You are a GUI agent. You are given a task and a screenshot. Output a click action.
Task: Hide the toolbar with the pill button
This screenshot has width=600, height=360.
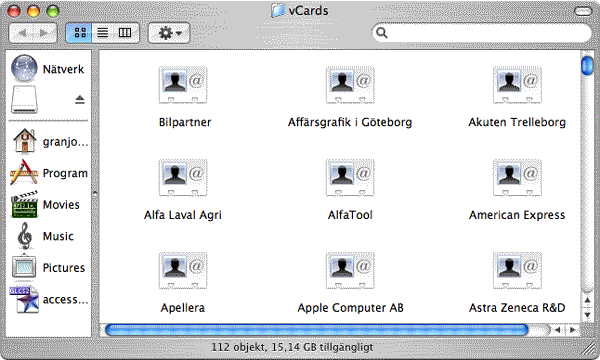[584, 11]
